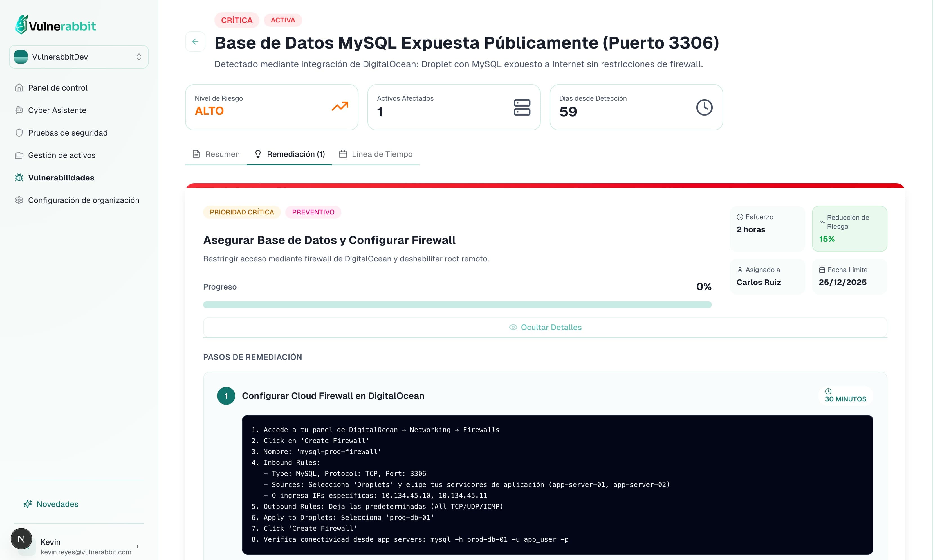Screen dimensions: 942x560
Task: Open Gestión de activos
Action: coord(62,155)
